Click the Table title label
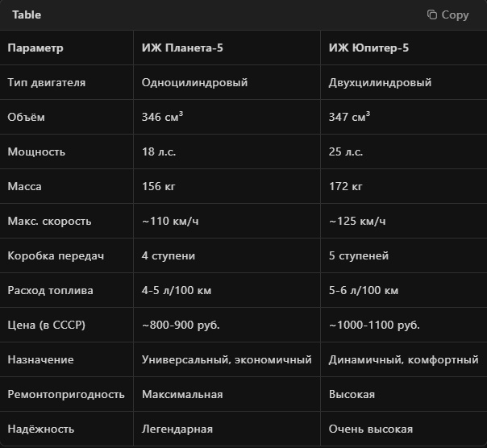The image size is (487, 448). click(x=27, y=15)
